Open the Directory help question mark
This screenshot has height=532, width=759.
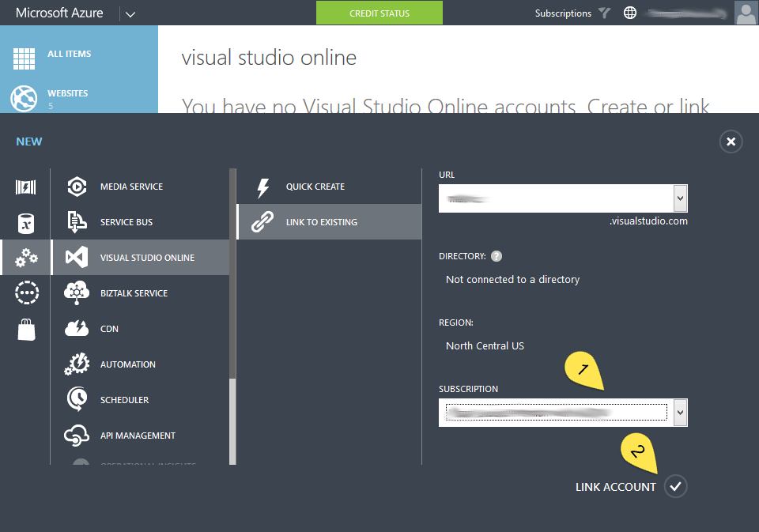[497, 255]
